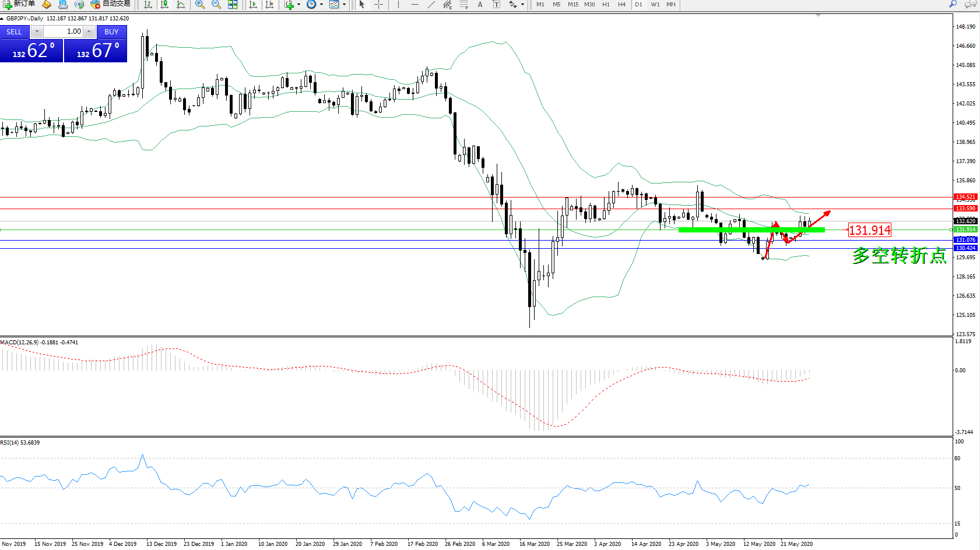Switch chart to candlestick display mode
This screenshot has height=550, width=980.
coord(164,5)
